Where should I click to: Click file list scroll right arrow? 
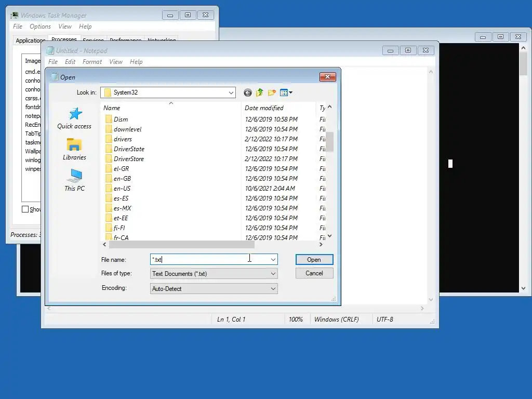click(321, 244)
